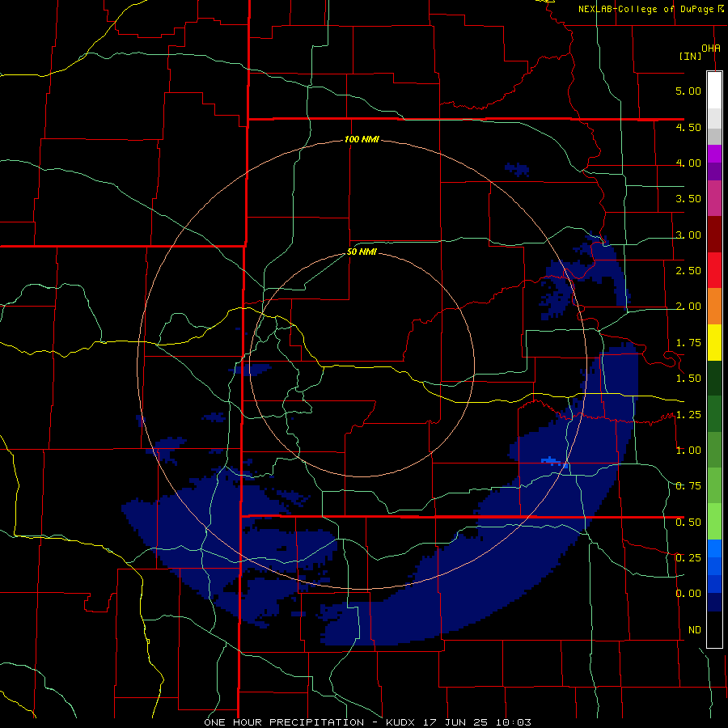Select the lime green legend swatch
728x728 pixels.
coord(714,521)
